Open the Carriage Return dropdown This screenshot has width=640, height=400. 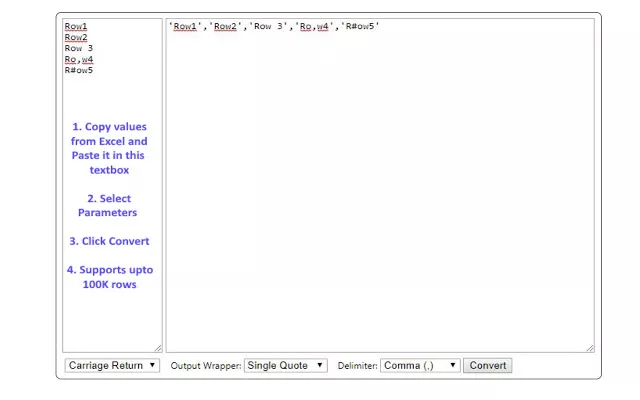click(112, 365)
